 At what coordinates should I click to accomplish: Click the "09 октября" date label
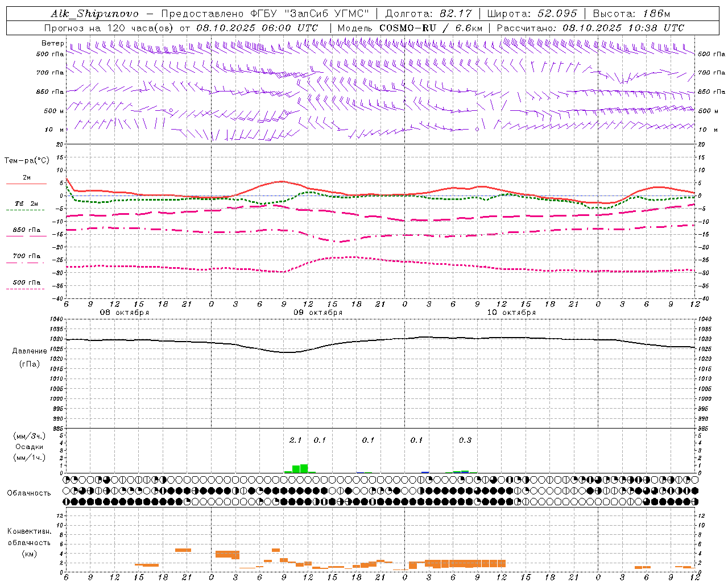pyautogui.click(x=318, y=313)
